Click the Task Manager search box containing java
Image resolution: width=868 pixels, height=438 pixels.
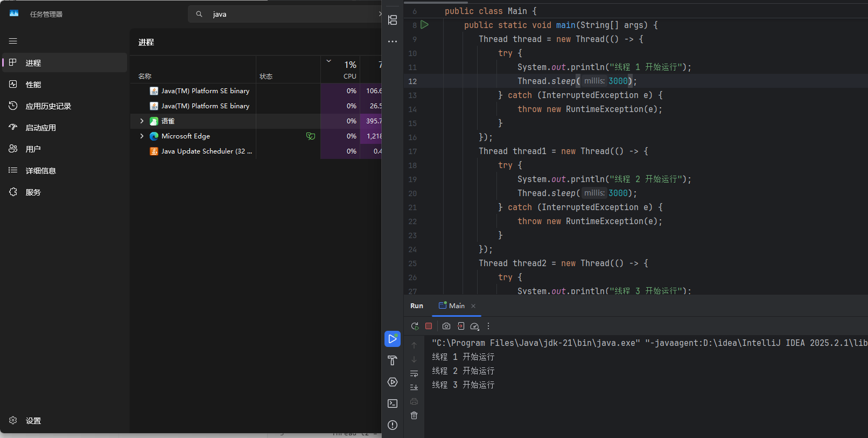(285, 14)
